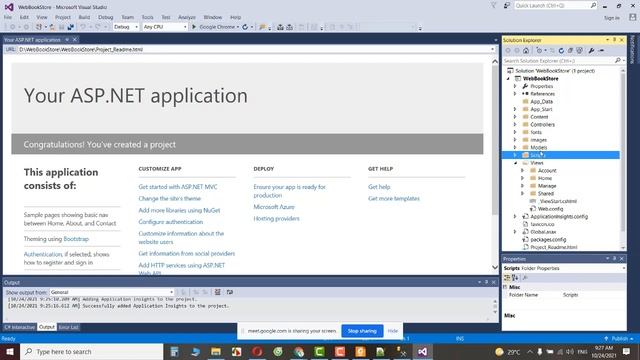Image resolution: width=640 pixels, height=360 pixels.
Task: Open the Analyze menu
Action: click(187, 17)
